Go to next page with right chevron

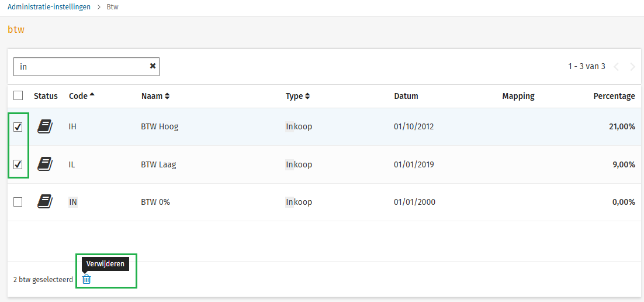[632, 67]
